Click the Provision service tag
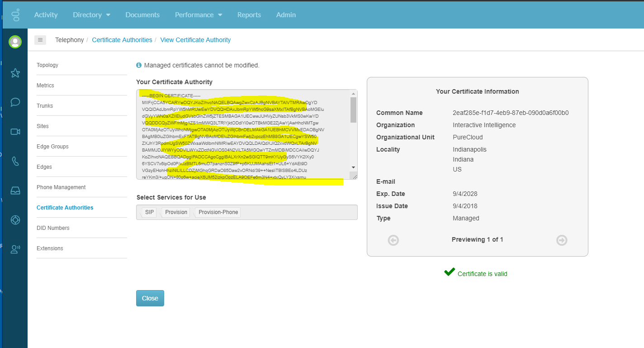This screenshot has width=644, height=348. coord(175,212)
